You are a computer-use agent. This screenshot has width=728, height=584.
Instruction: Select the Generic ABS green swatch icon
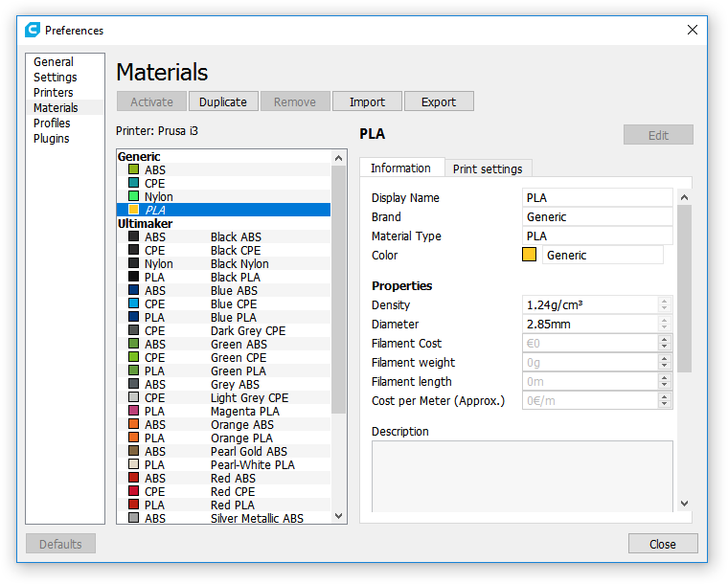click(x=133, y=170)
